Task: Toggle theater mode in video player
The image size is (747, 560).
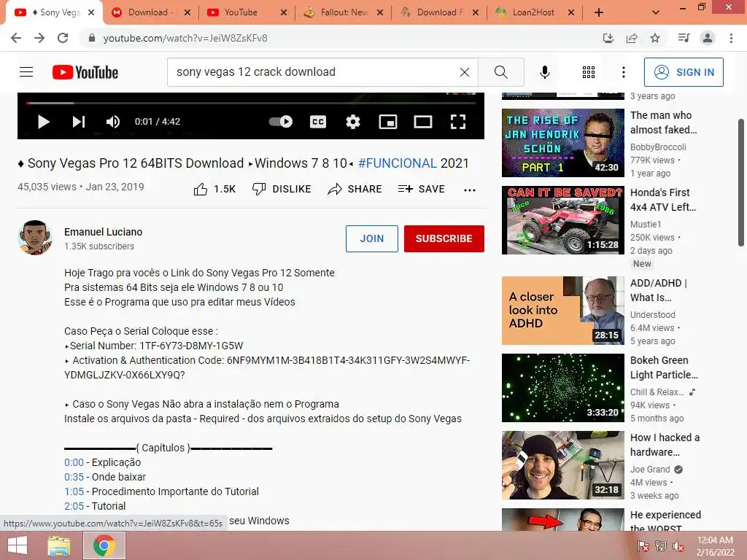Action: pos(423,122)
